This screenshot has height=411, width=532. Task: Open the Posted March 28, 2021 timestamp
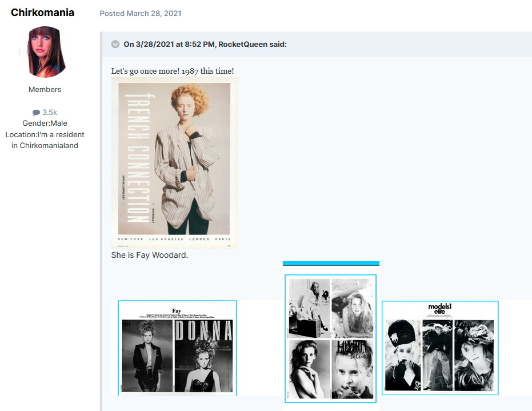click(x=141, y=14)
